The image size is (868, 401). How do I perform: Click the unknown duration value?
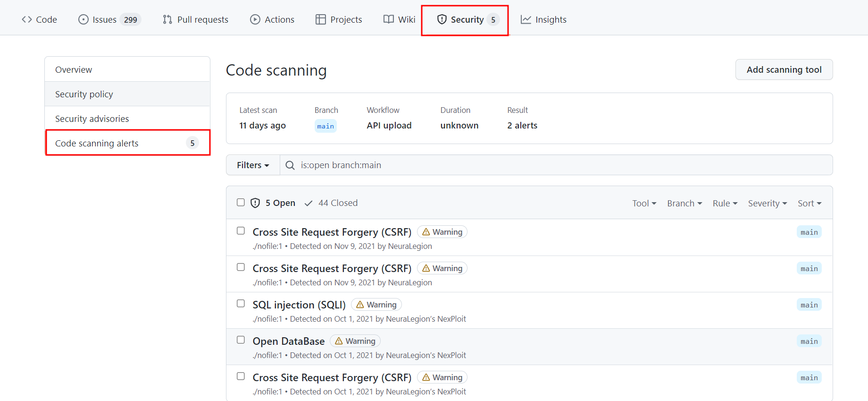tap(459, 126)
